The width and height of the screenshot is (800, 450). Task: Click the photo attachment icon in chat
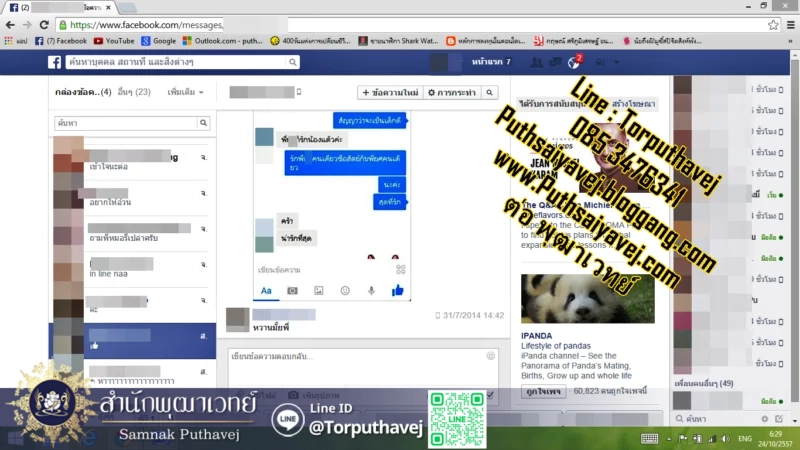pyautogui.click(x=319, y=290)
